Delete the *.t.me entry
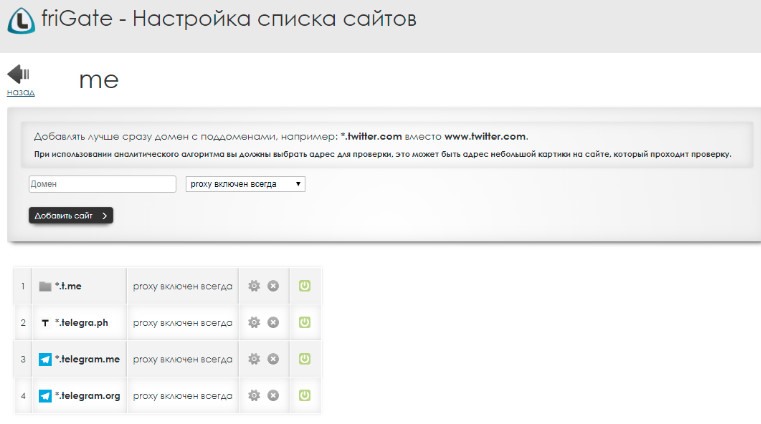This screenshot has width=761, height=424. [273, 286]
